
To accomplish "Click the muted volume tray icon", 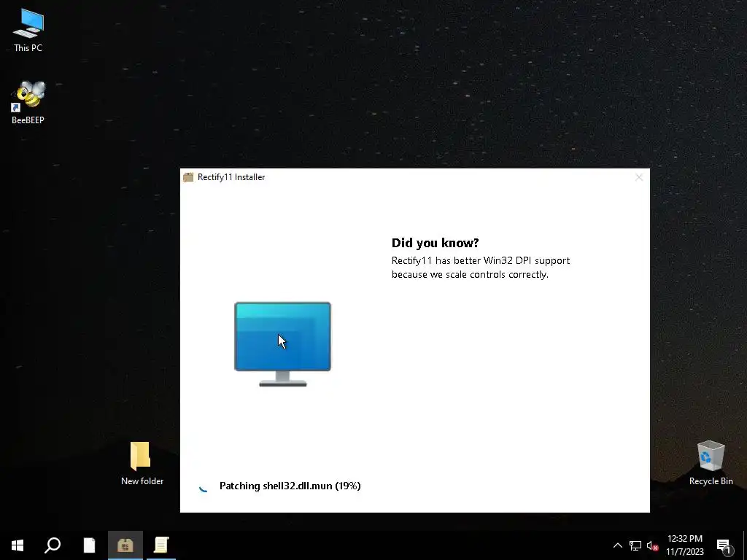I will click(x=652, y=545).
